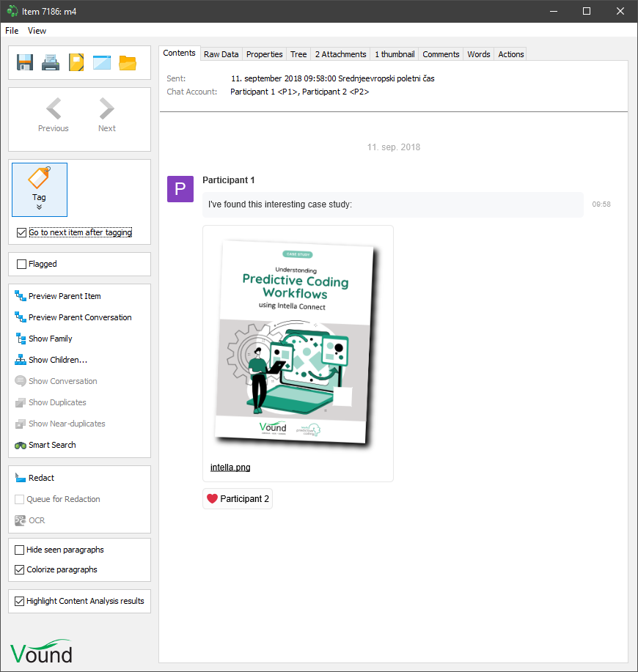Click Show Family option
This screenshot has width=638, height=672.
pos(50,339)
